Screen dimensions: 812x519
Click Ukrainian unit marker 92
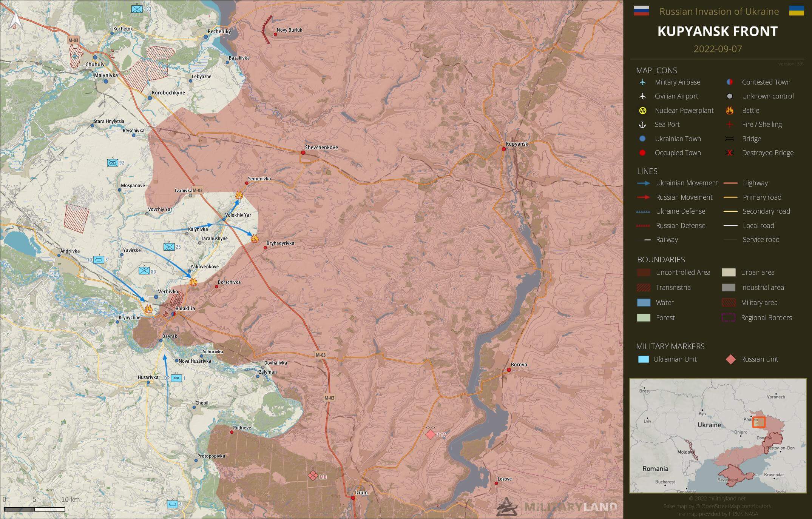point(113,163)
